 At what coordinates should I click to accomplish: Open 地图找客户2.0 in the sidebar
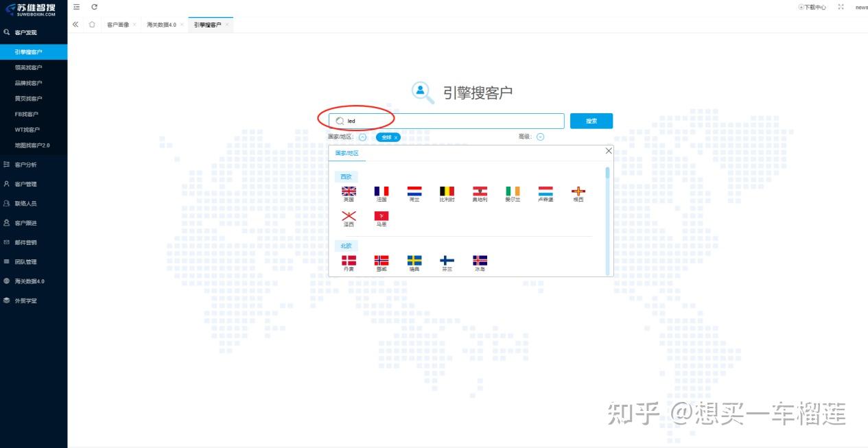point(31,145)
